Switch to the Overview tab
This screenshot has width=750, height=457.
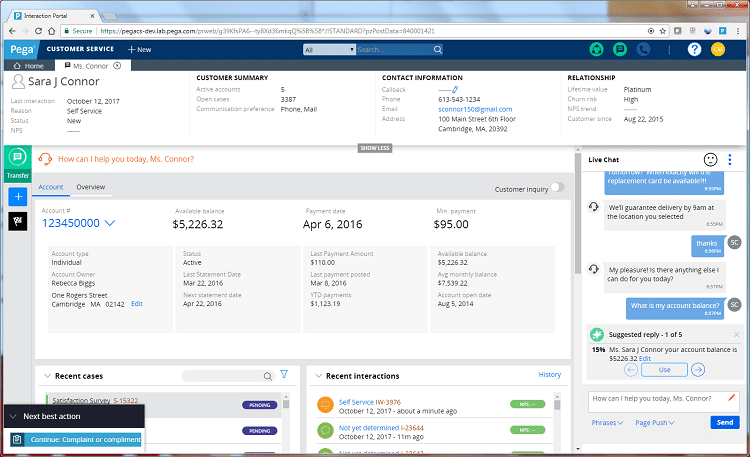(91, 187)
